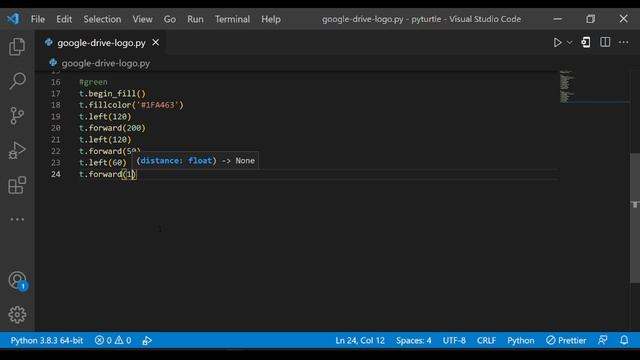
Task: Expand run options dropdown arrow
Action: (x=569, y=42)
